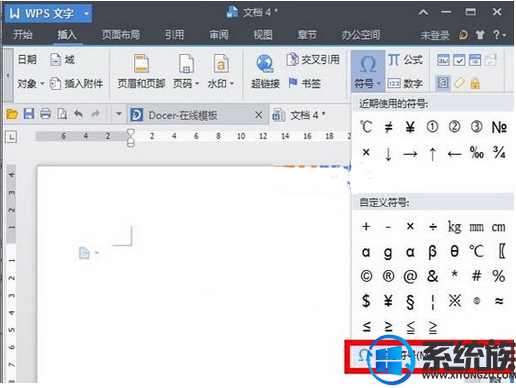Insert ≠ from recent symbols
516x388 pixels.
pos(388,127)
